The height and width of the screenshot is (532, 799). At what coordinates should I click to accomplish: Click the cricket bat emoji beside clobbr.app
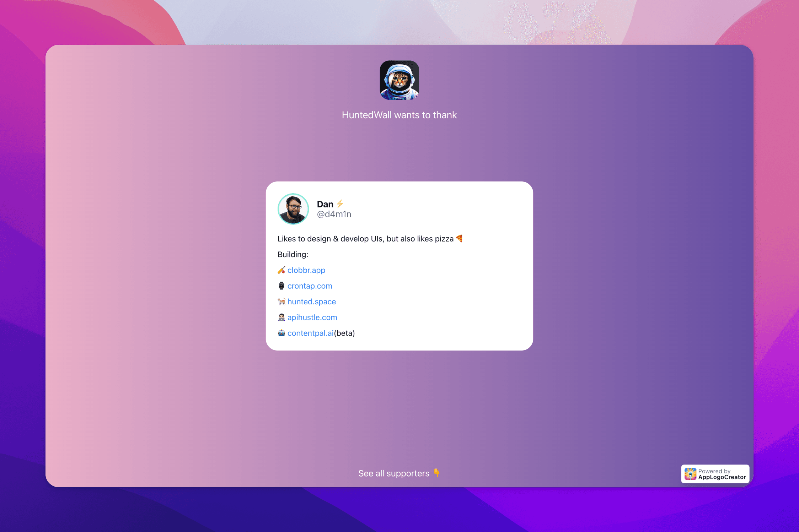point(281,270)
